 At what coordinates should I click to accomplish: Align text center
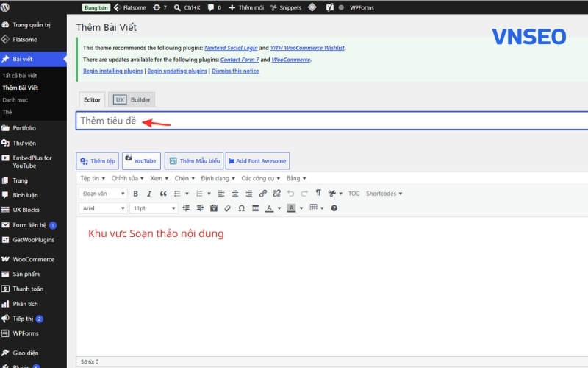[234, 194]
